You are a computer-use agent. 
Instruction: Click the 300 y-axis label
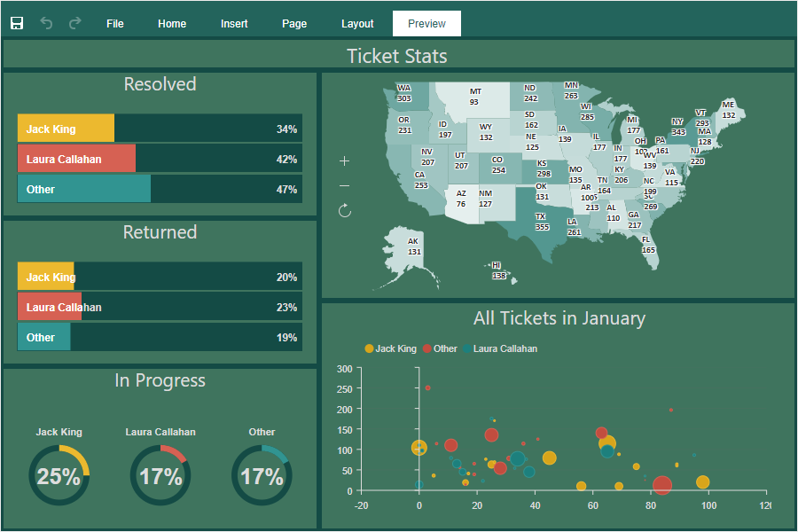coord(345,369)
